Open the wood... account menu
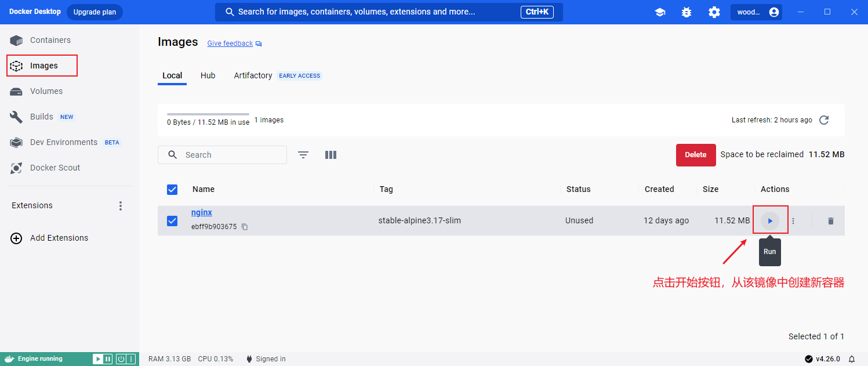This screenshot has width=868, height=366. [x=757, y=12]
